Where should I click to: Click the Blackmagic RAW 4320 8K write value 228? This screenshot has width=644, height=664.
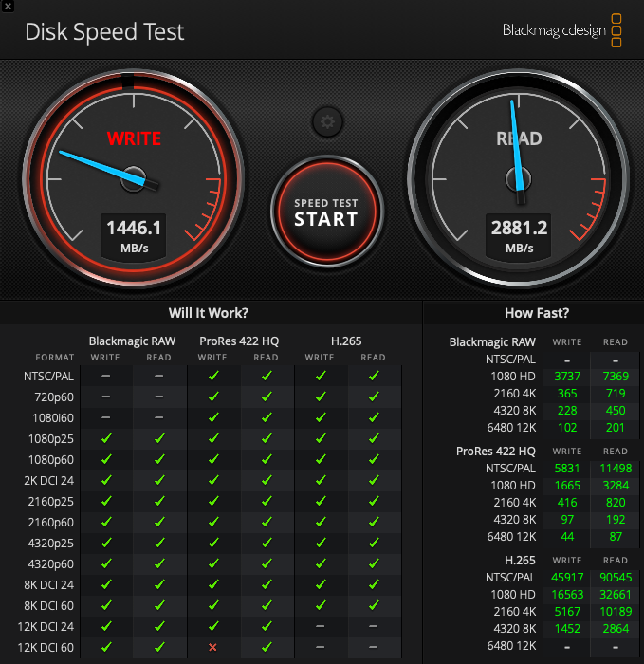(x=567, y=411)
